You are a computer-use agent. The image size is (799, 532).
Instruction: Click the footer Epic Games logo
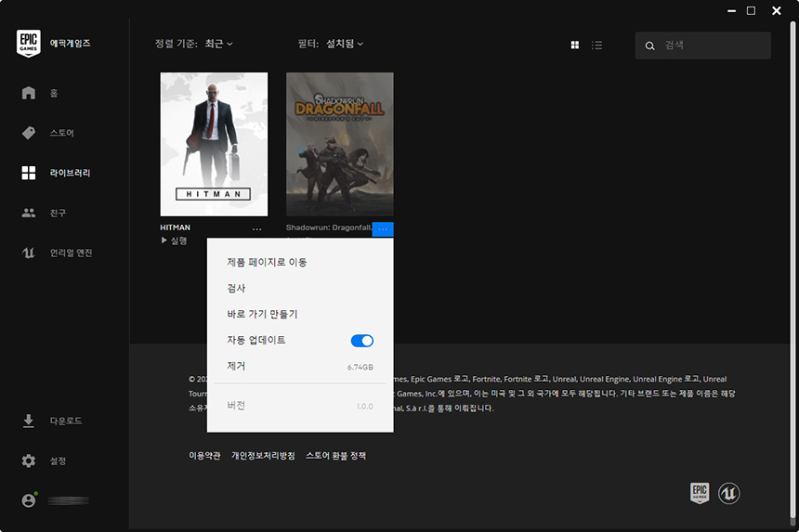pyautogui.click(x=700, y=493)
